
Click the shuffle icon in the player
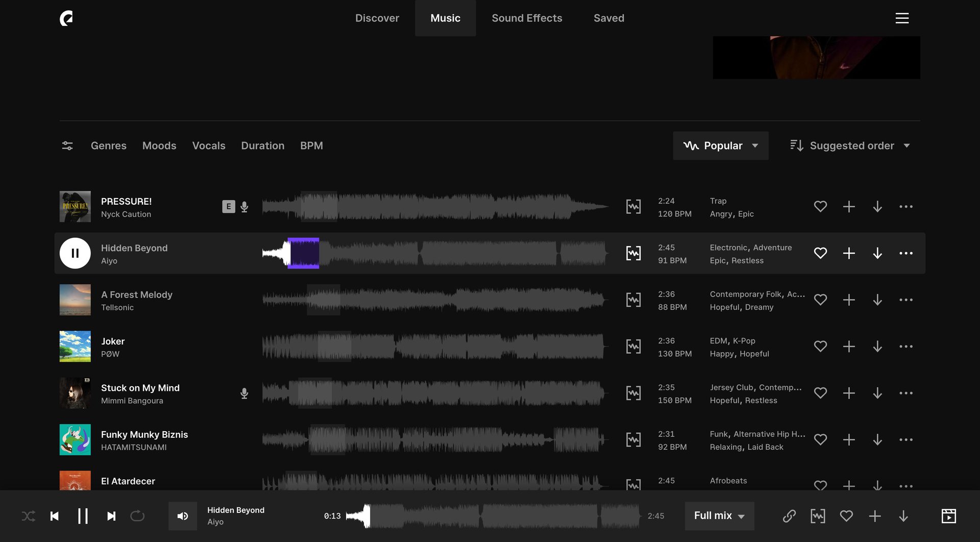29,516
